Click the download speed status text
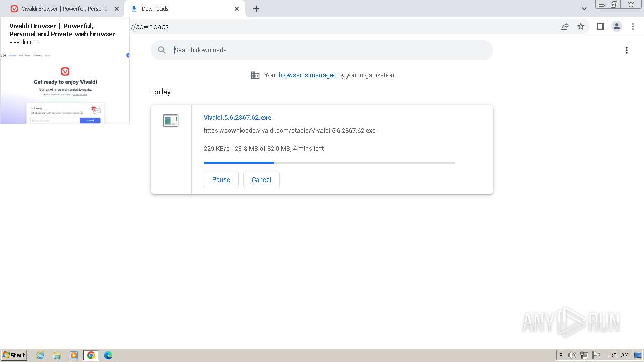Screen dimensions: 644x362 tap(264, 148)
